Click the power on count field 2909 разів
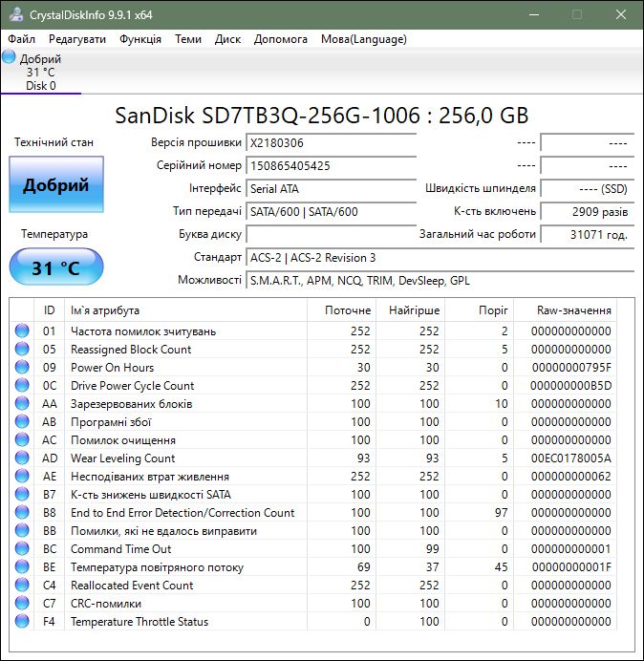Viewport: 644px width, 661px height. click(x=587, y=212)
